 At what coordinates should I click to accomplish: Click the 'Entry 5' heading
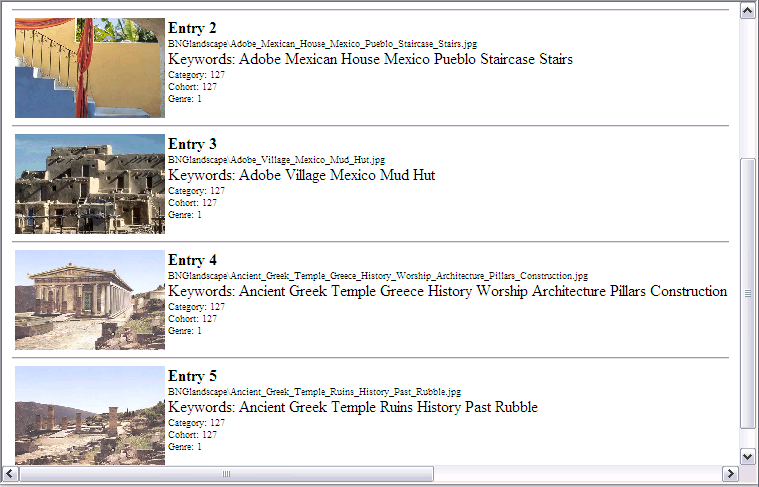point(192,376)
